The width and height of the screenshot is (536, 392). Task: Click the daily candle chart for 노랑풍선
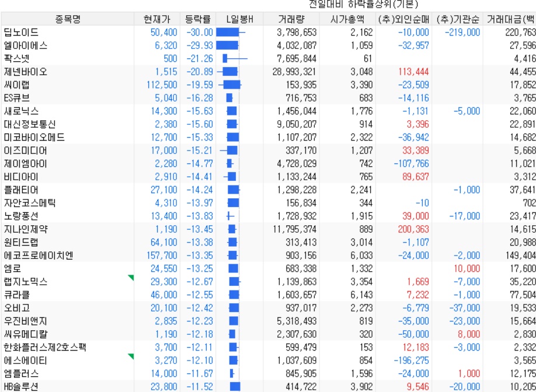click(231, 216)
